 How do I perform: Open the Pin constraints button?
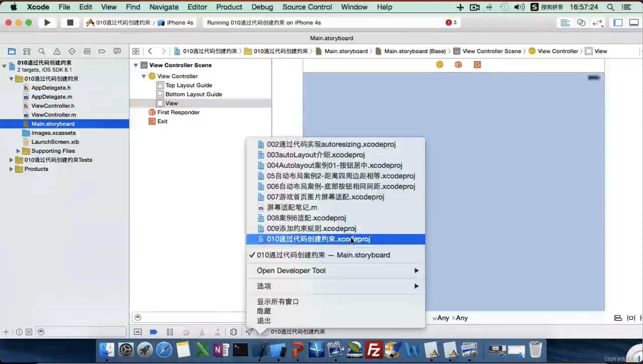[631, 318]
